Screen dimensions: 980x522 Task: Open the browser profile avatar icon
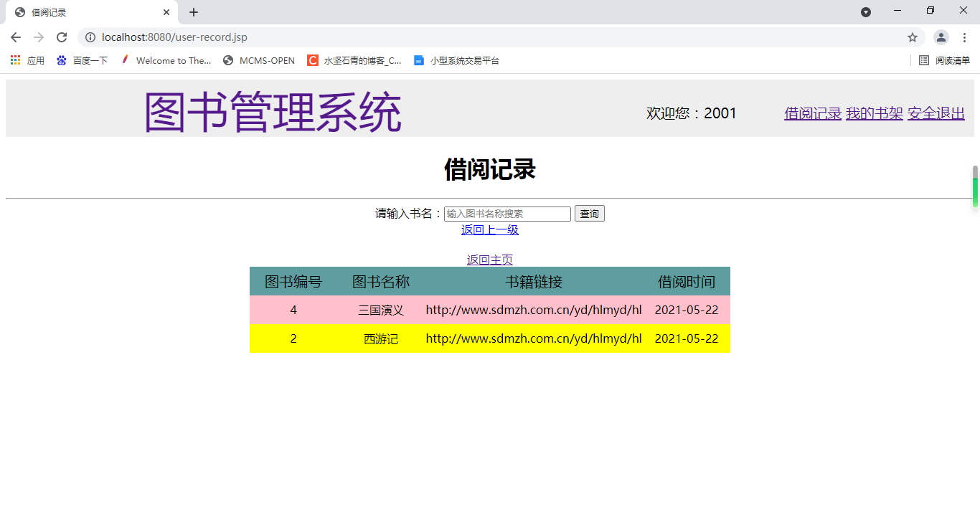(x=941, y=37)
